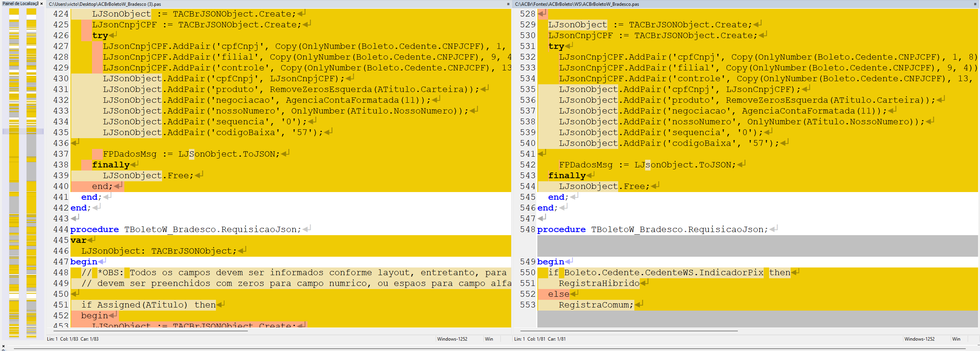Click right pane 'Windows-1252' encoding status
Viewport: 980px width, 351px height.
920,339
